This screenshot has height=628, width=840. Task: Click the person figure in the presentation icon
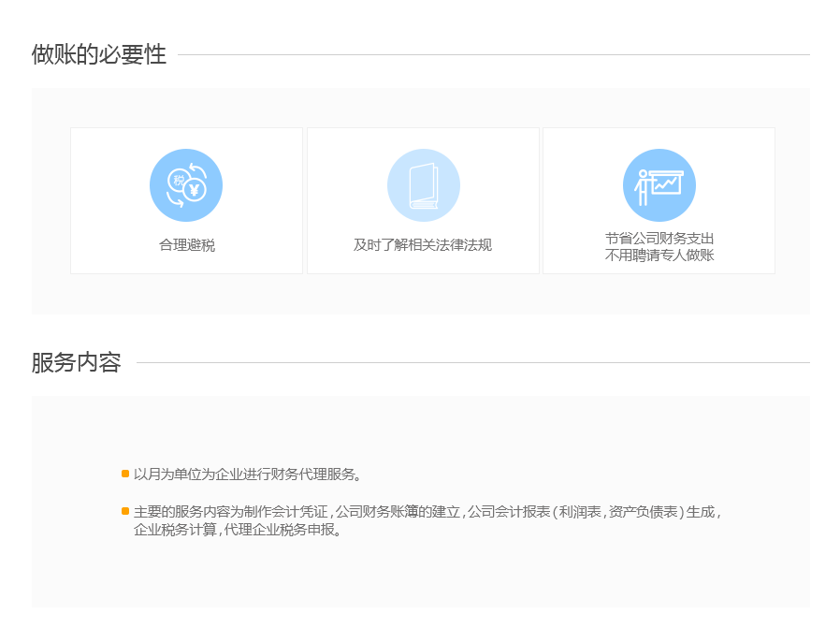pyautogui.click(x=643, y=186)
